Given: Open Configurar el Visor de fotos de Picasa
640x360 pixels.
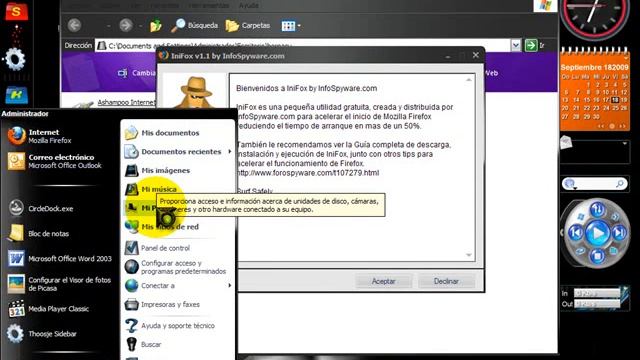Looking at the screenshot, I should click(x=61, y=284).
